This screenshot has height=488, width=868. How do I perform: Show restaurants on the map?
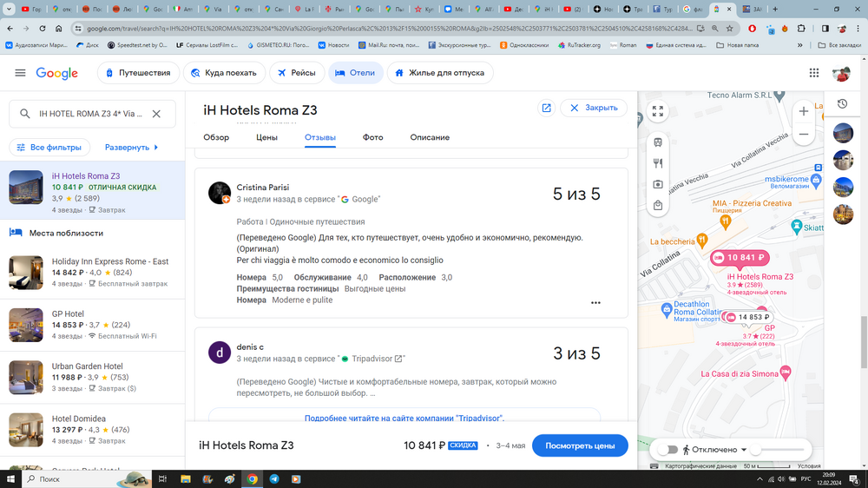[658, 163]
